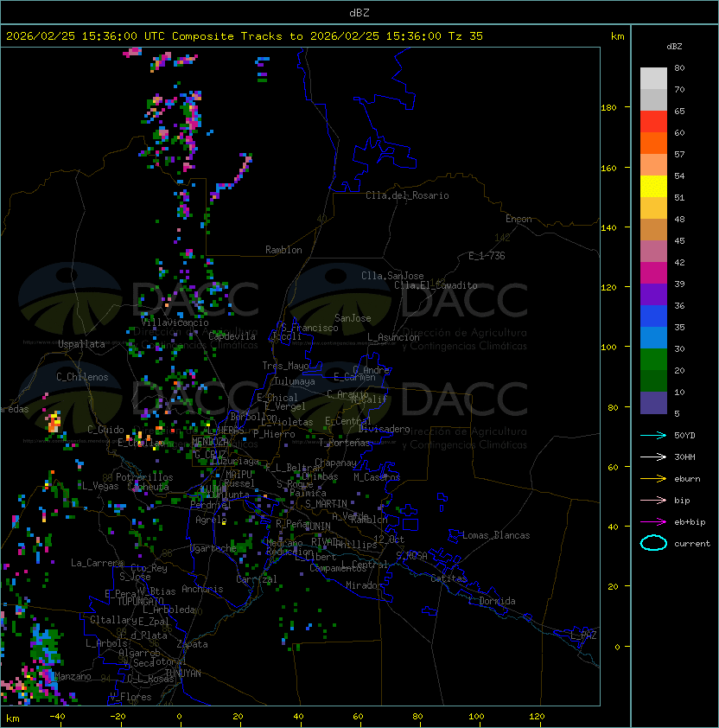Click the M_Caseros label
719x728 pixels.
(x=377, y=476)
